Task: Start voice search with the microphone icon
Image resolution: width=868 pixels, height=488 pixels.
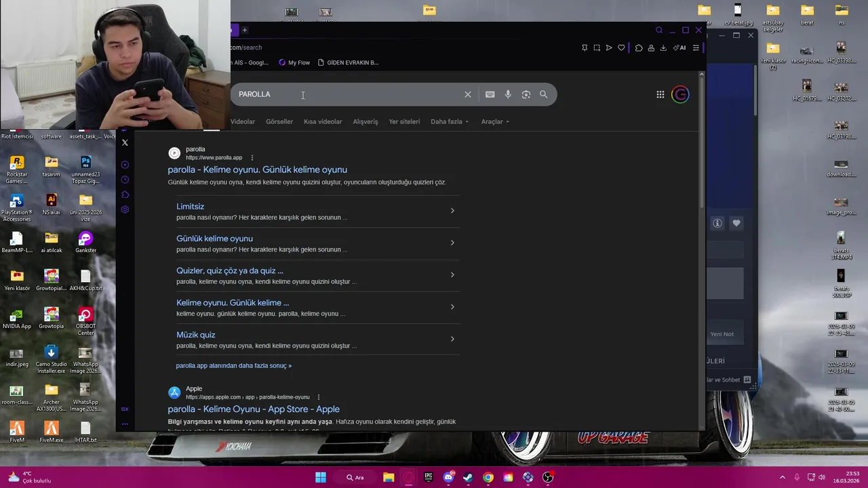Action: 508,95
